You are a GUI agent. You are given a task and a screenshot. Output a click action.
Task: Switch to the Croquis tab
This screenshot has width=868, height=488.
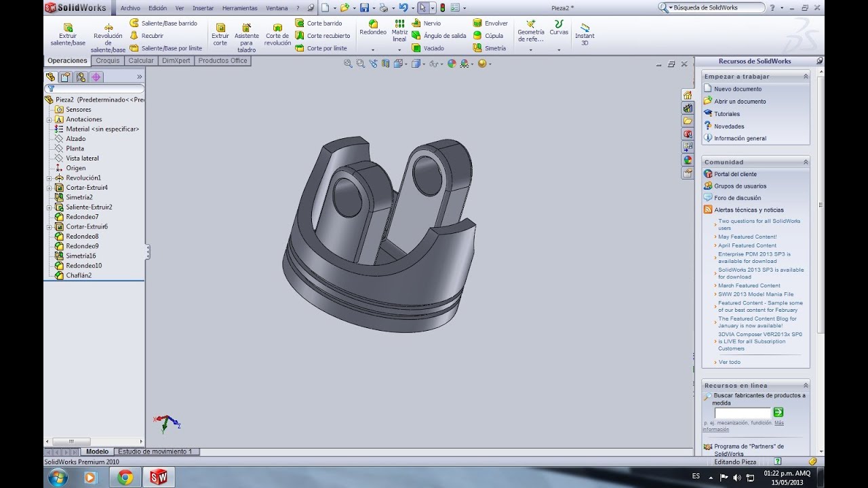108,60
